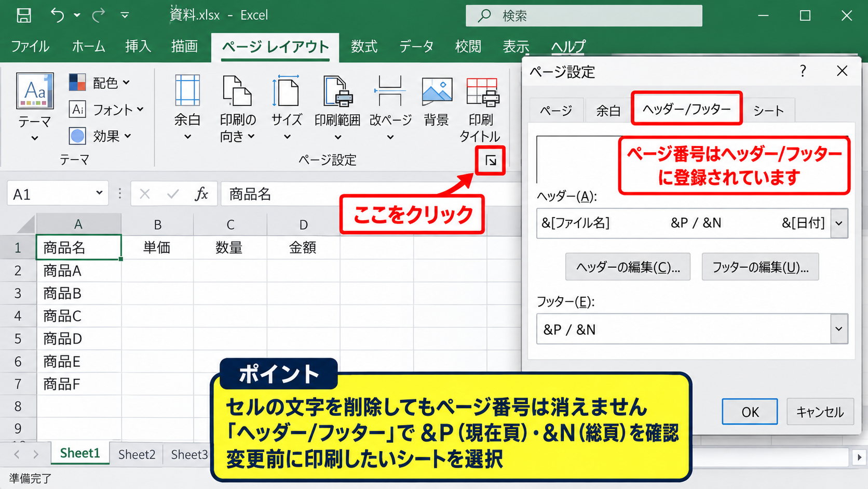Click the previous sheet navigation arrow
868x489 pixels.
pos(17,455)
